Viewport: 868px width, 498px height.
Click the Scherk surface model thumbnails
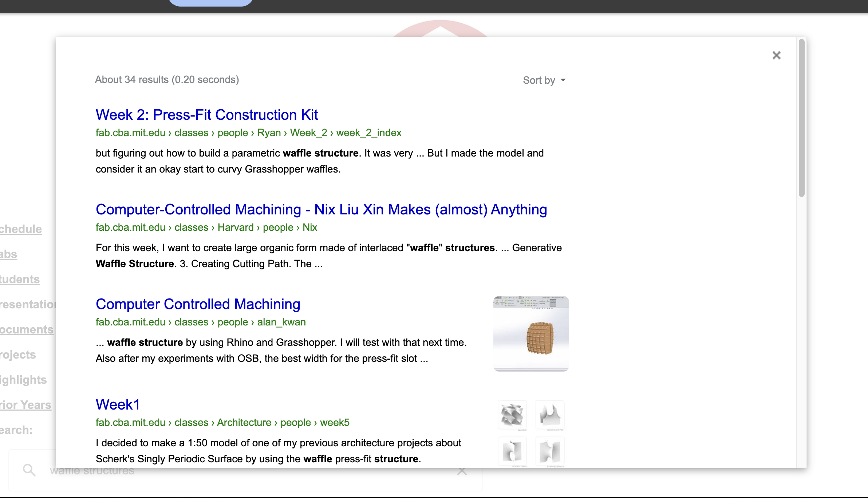pyautogui.click(x=531, y=433)
